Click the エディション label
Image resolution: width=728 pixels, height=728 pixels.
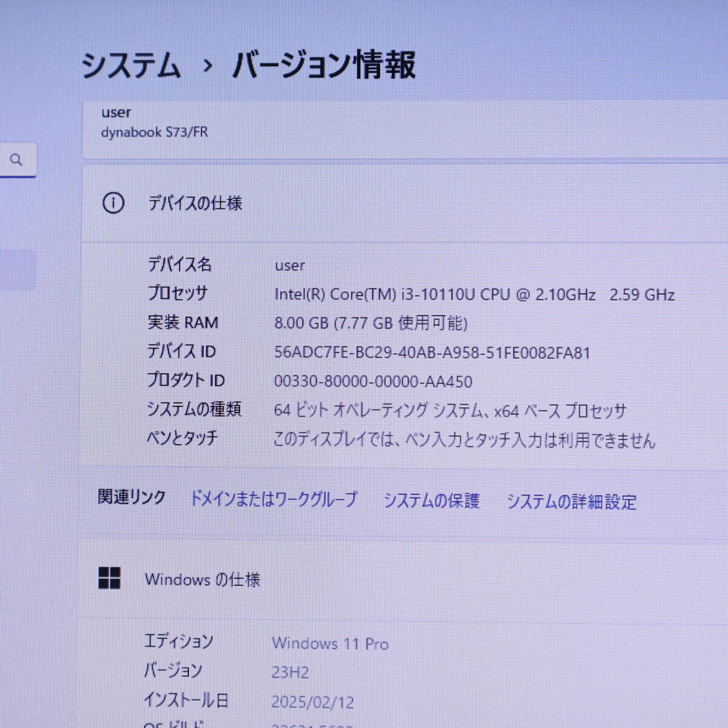tap(178, 641)
